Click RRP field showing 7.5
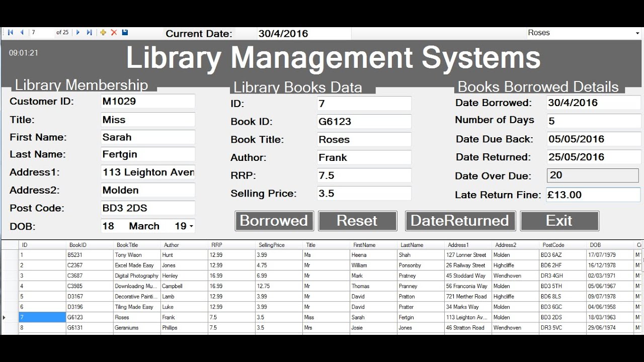Image resolution: width=644 pixels, height=362 pixels. click(x=364, y=175)
